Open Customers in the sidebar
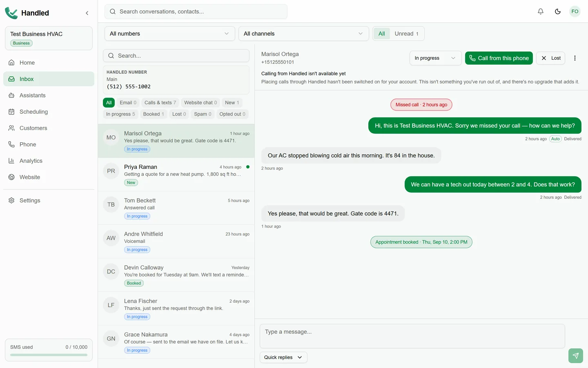The image size is (588, 368). [49, 128]
